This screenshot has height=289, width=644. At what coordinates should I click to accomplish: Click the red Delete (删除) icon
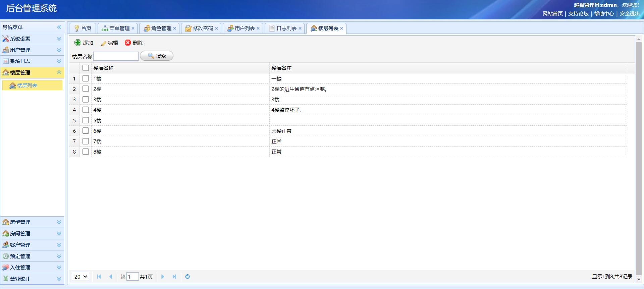coord(128,43)
